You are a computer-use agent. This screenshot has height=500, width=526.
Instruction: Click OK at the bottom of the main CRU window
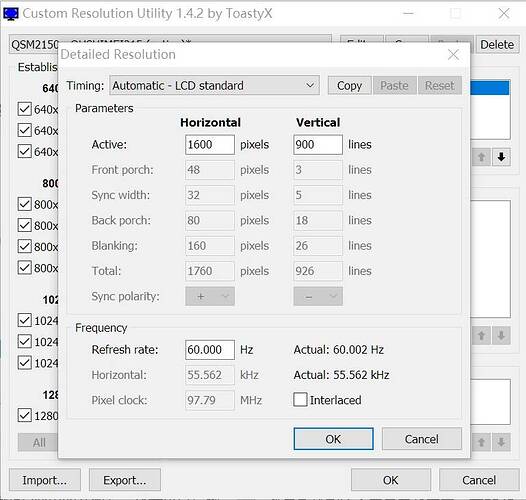click(x=391, y=480)
